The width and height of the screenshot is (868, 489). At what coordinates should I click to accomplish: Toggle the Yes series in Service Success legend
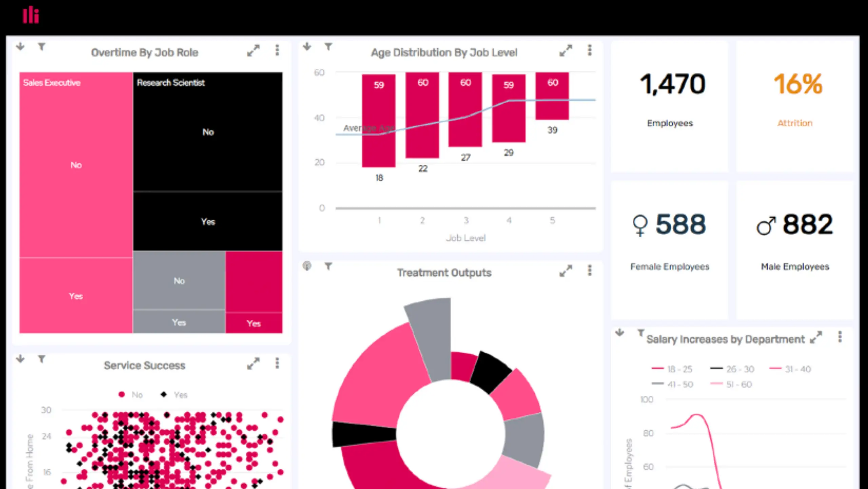174,395
